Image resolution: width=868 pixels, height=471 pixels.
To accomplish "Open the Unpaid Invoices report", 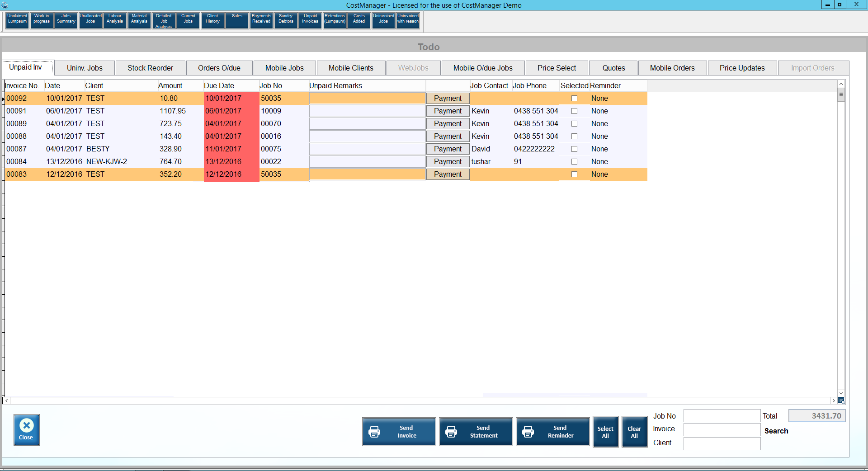I will tap(310, 21).
